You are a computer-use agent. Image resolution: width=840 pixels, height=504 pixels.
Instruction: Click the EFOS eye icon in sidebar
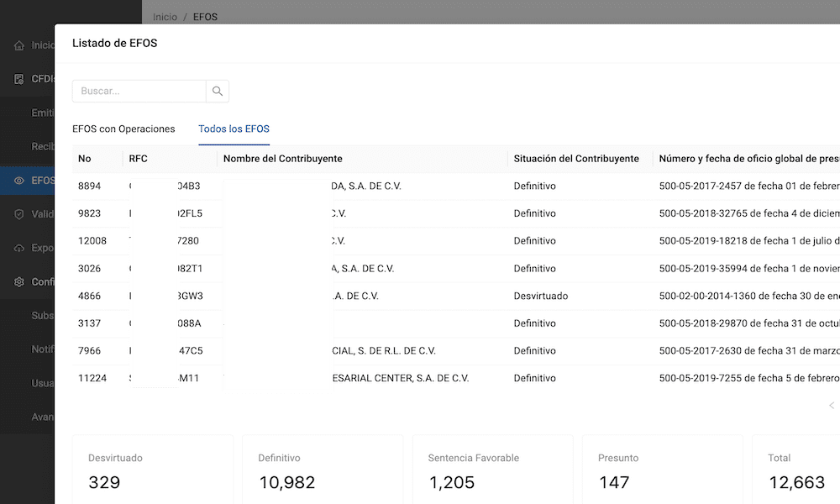(x=19, y=181)
